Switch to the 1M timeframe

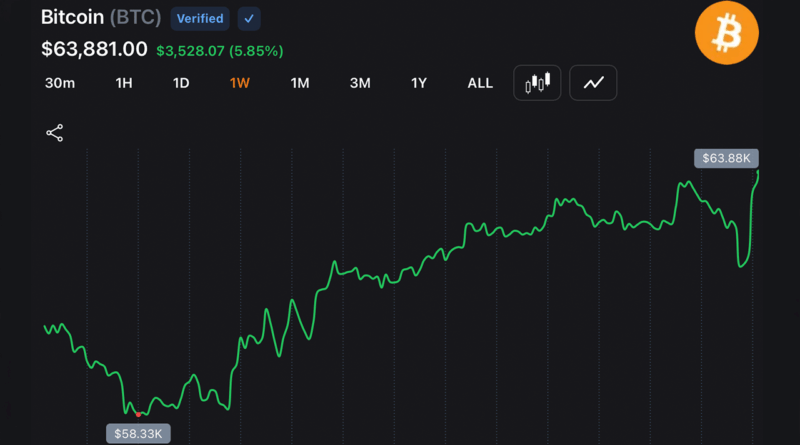[x=300, y=83]
